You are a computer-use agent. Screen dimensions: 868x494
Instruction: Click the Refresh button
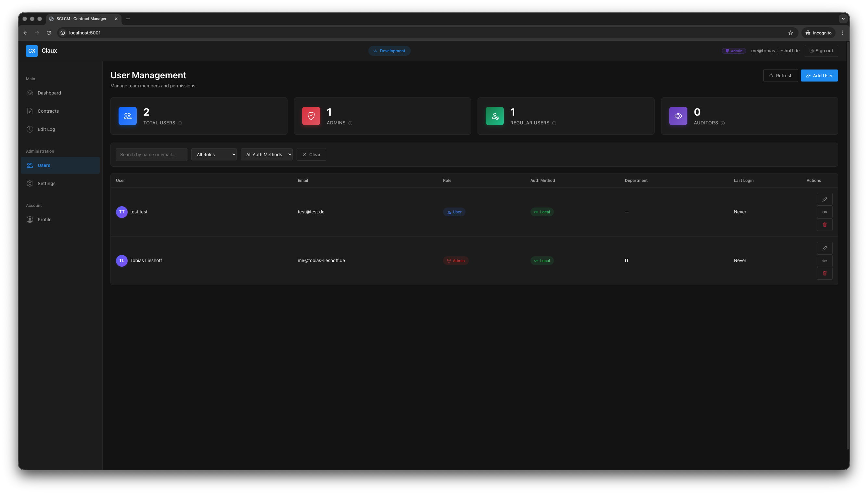point(781,76)
